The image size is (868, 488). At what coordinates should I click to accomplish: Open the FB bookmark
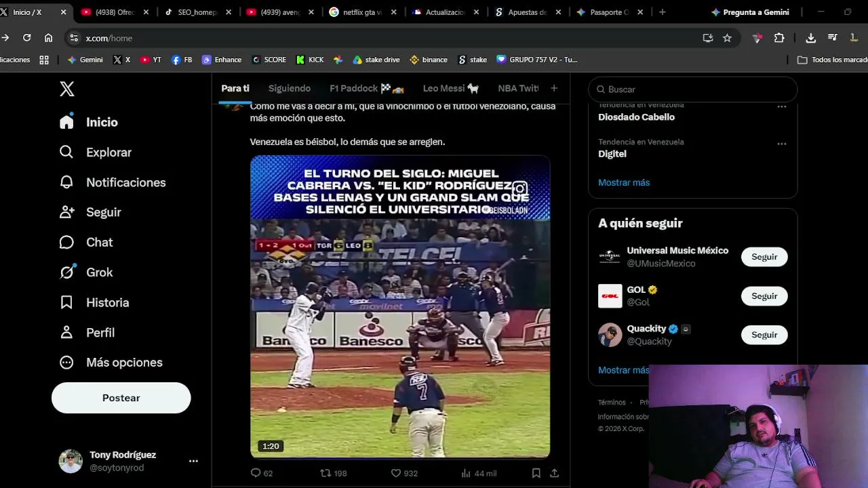tap(182, 60)
